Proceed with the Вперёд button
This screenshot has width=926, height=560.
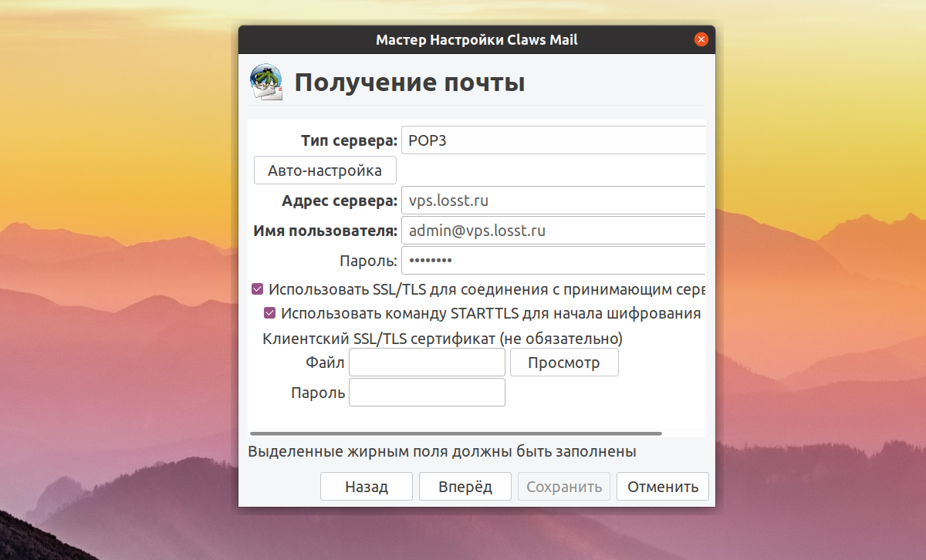coord(465,487)
